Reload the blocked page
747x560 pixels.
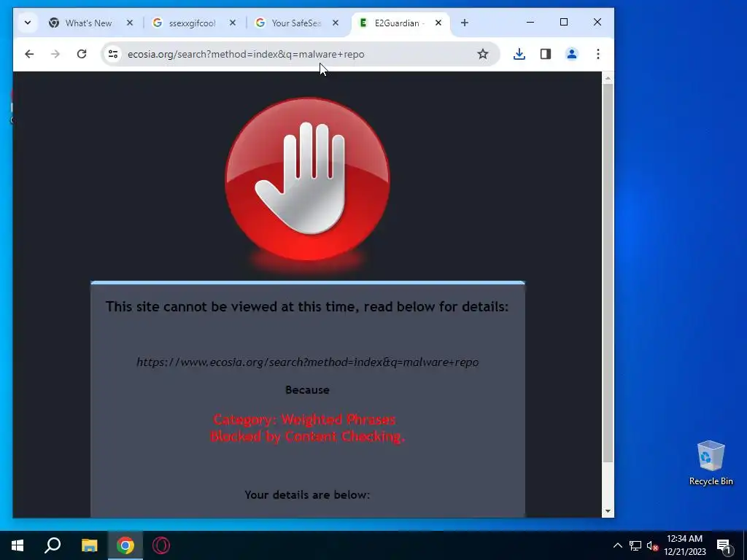coord(82,54)
